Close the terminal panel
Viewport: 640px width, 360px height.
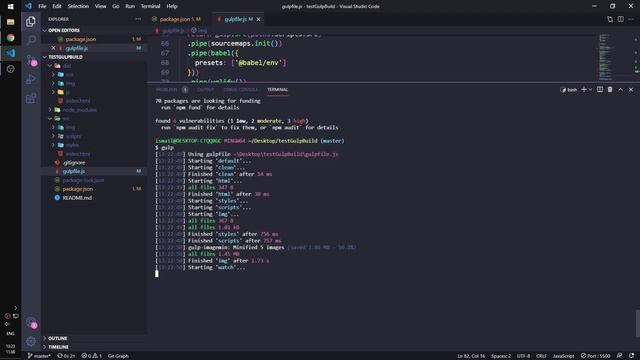631,90
